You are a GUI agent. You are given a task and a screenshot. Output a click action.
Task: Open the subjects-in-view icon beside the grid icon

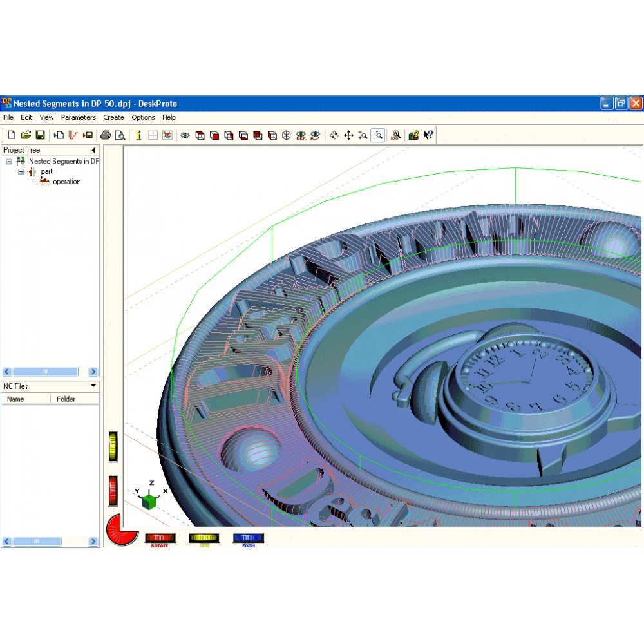click(167, 135)
